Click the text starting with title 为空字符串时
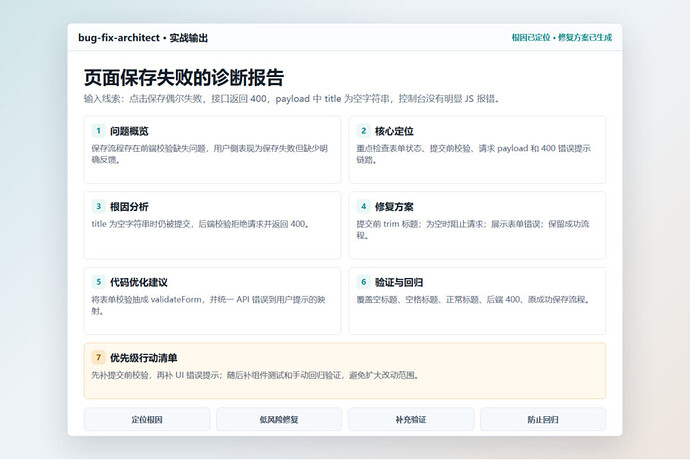 (201, 224)
